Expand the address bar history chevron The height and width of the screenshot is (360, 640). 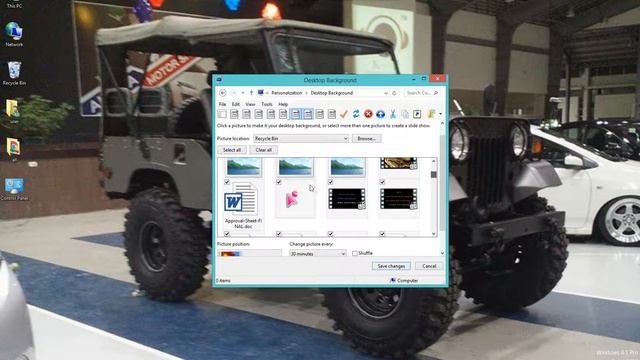(386, 93)
